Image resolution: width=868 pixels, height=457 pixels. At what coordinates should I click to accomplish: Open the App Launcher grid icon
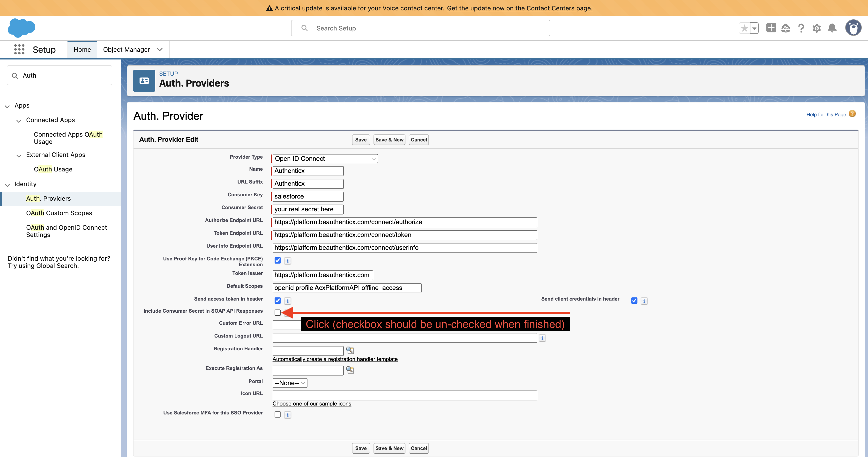[19, 50]
